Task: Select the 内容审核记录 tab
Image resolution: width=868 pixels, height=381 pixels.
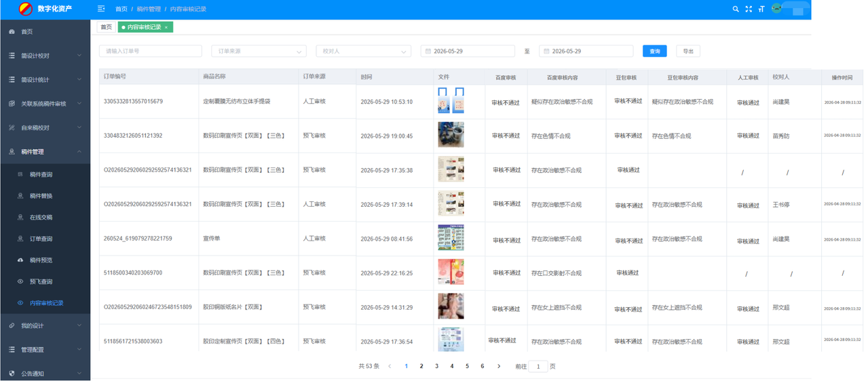Action: [x=145, y=27]
